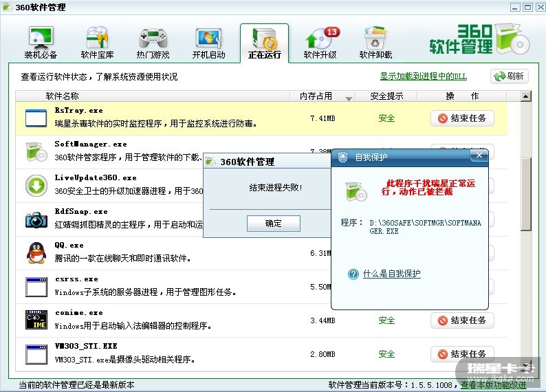Open 查看本版功能改进 link in status bar

point(494,384)
